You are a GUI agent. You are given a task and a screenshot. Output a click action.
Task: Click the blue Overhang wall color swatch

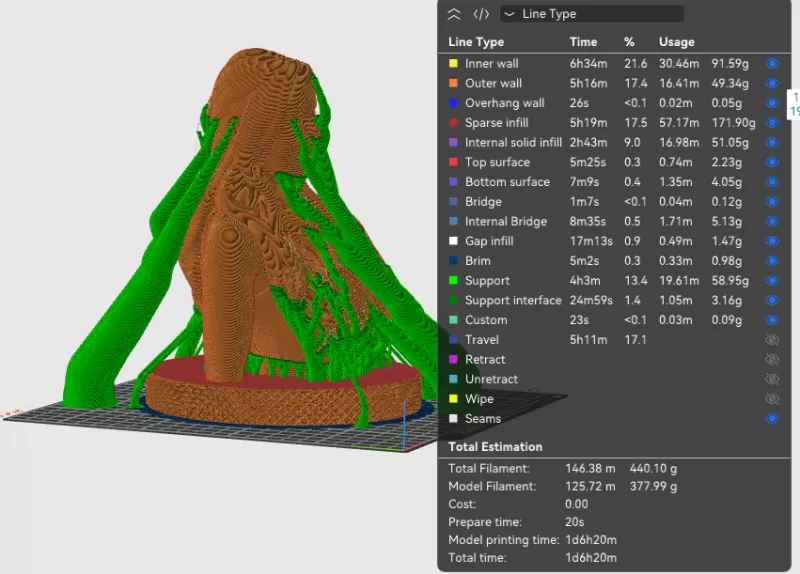click(x=453, y=103)
